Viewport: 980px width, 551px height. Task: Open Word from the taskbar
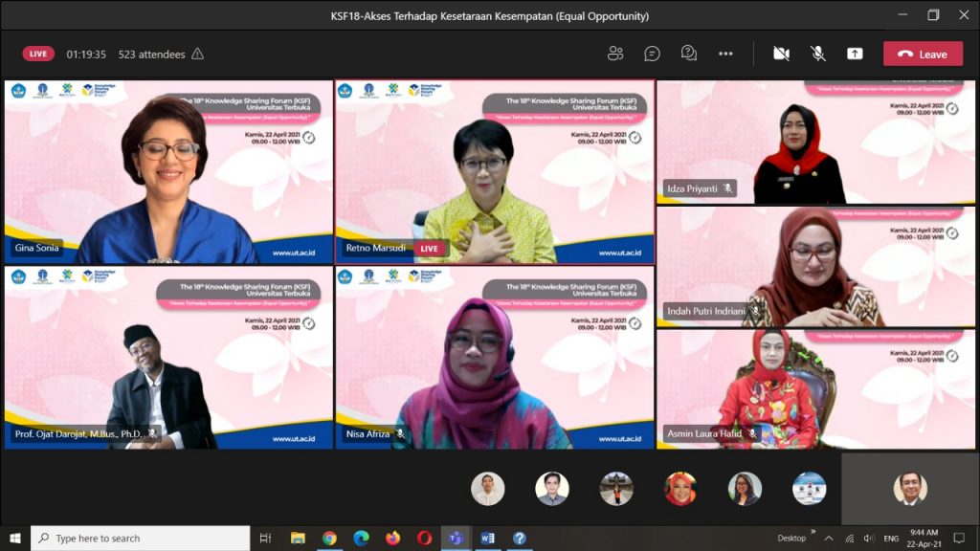[x=487, y=539]
